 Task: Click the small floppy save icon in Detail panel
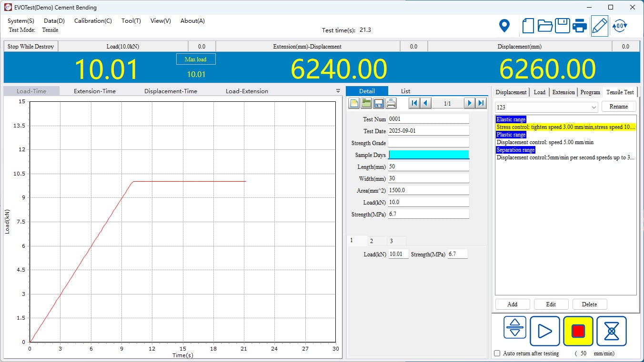379,103
